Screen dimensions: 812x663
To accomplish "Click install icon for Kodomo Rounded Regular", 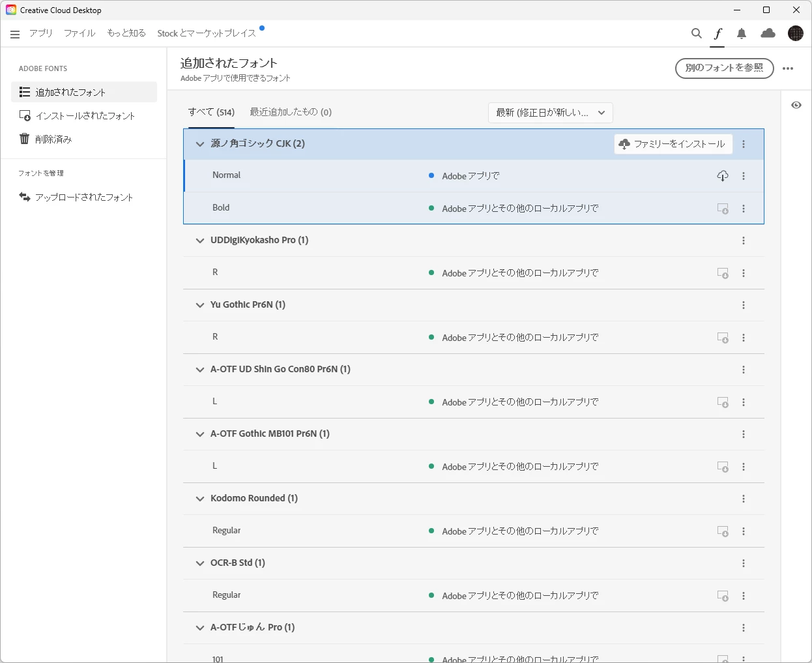I will click(723, 531).
